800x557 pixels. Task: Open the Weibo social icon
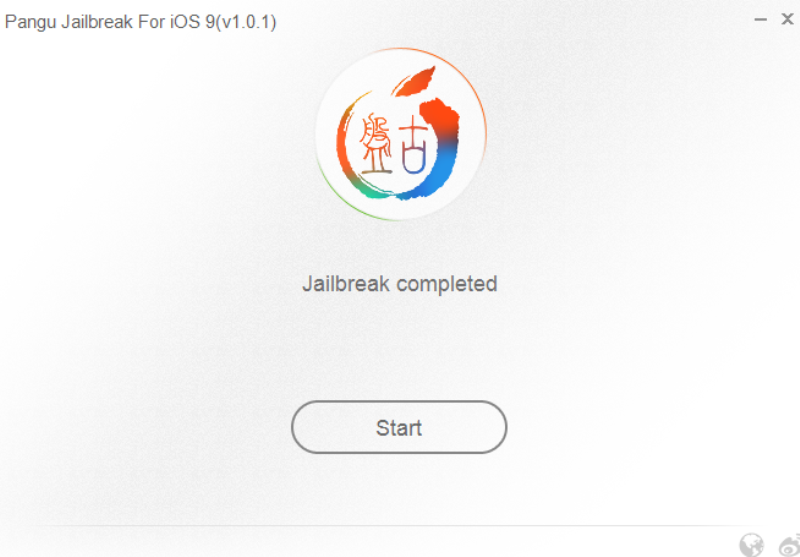coord(790,545)
